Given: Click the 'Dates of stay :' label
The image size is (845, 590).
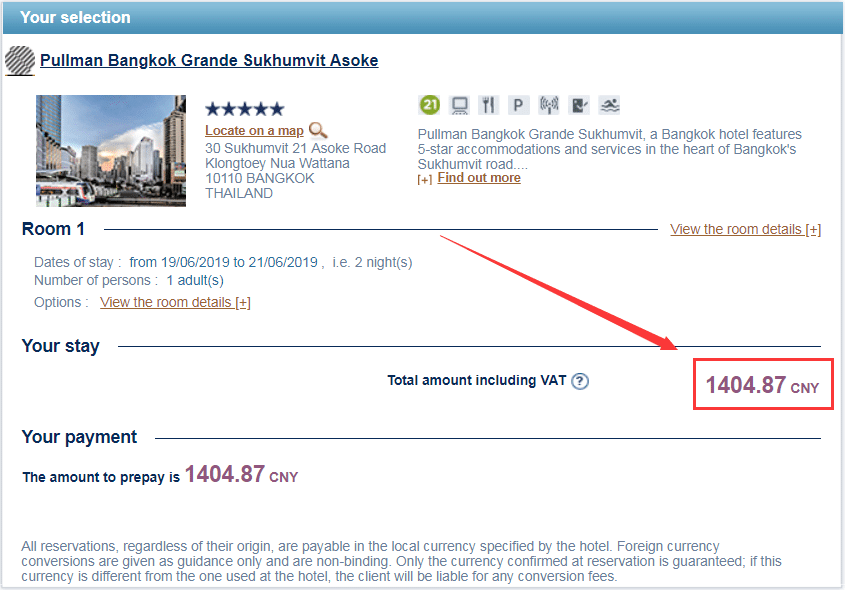Looking at the screenshot, I should [78, 262].
